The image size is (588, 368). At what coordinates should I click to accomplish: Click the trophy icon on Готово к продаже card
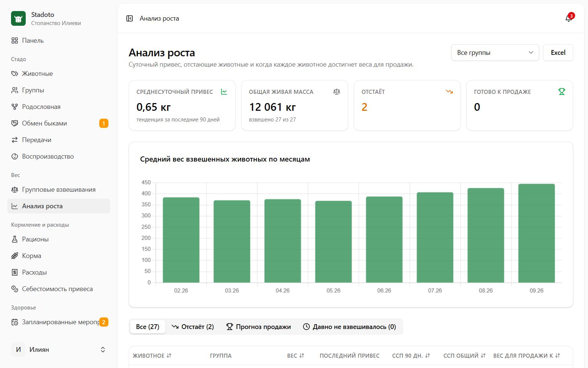[x=562, y=92]
